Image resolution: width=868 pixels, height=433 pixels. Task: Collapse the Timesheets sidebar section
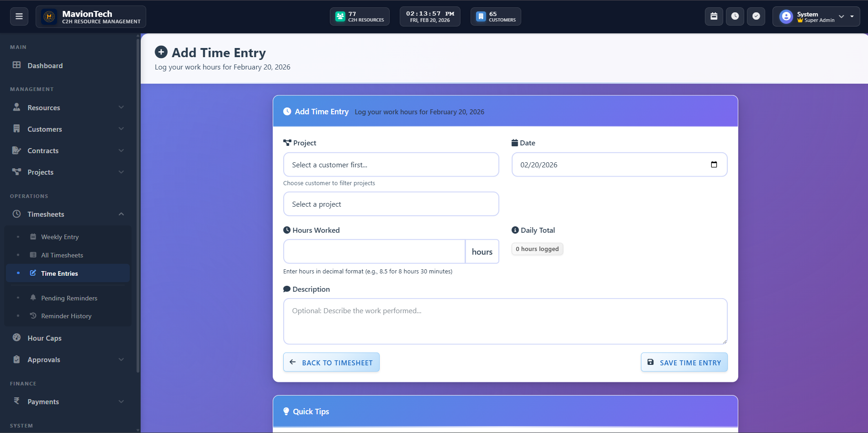69,214
